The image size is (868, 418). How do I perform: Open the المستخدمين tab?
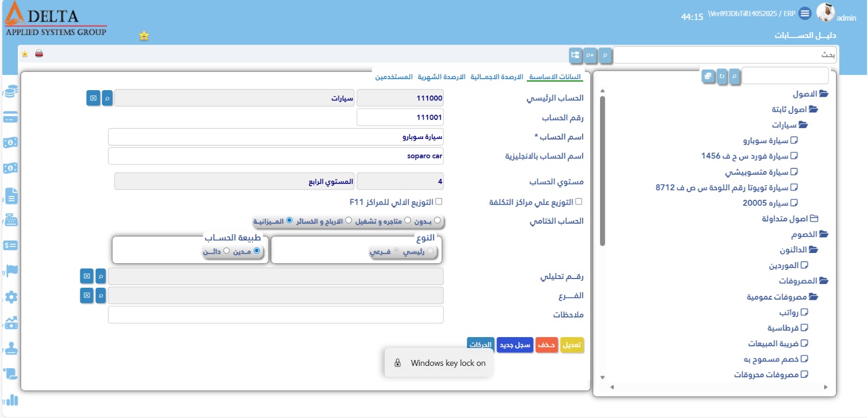coord(393,77)
